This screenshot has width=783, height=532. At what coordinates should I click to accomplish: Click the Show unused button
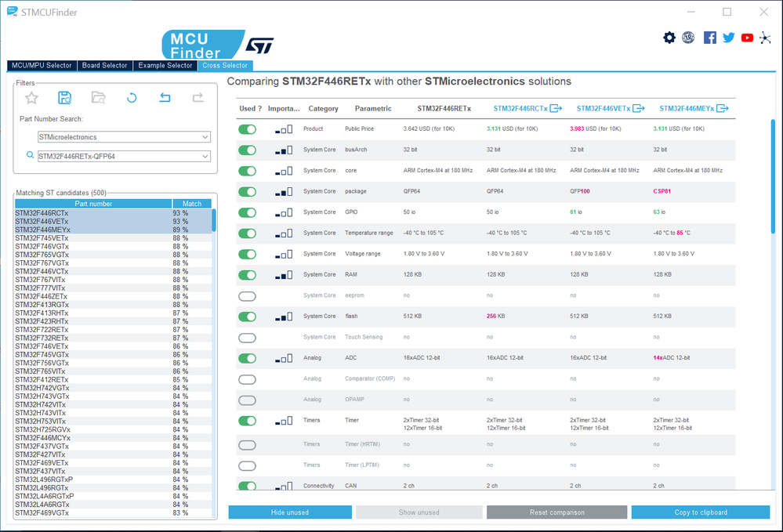coord(419,512)
